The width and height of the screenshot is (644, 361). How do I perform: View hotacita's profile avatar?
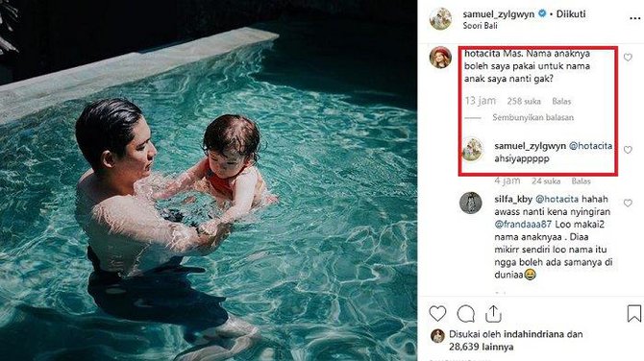click(x=440, y=57)
